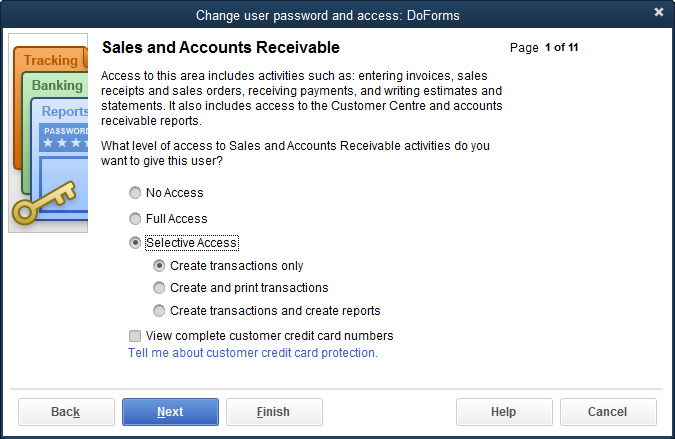Click the Finish button
Screen dimensions: 675x439
(274, 412)
